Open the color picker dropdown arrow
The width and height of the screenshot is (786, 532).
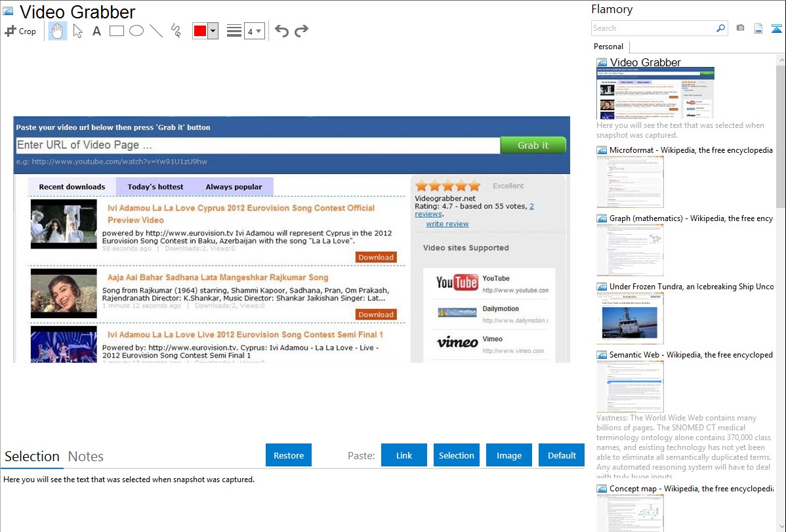(x=213, y=31)
